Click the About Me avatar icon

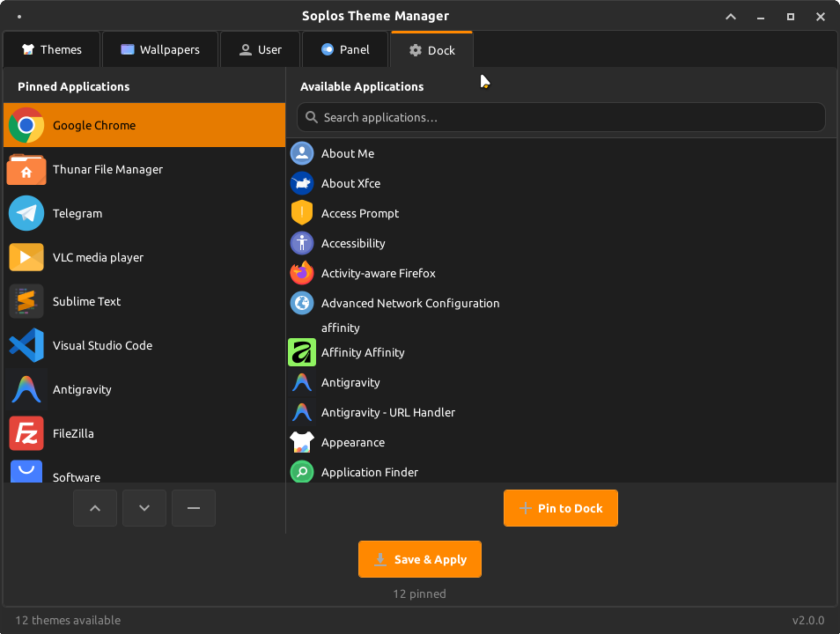302,153
